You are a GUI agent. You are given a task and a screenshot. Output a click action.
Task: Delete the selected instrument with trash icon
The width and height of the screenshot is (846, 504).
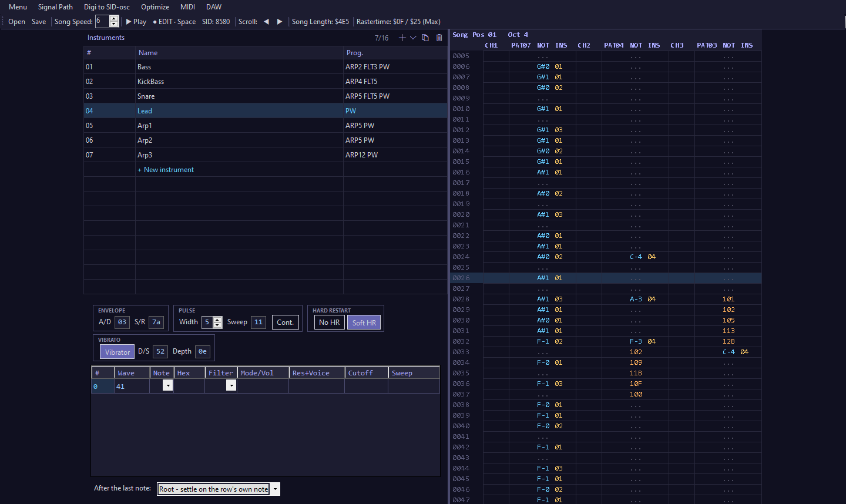coord(439,38)
